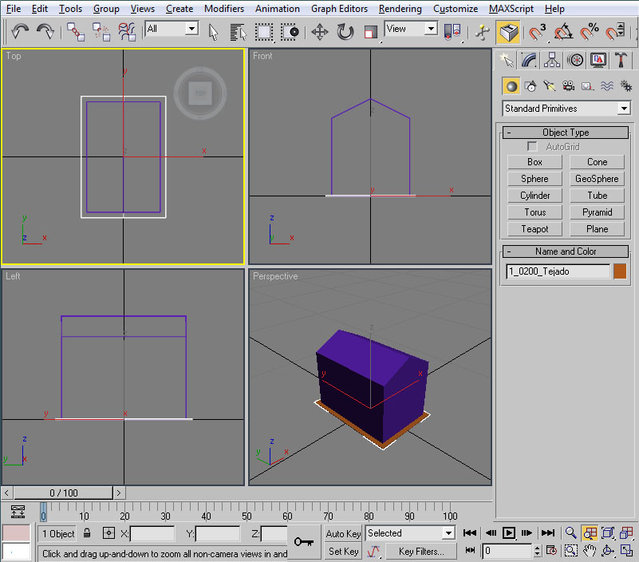Click the object name field 1_0200_Tejado
Image resolution: width=639 pixels, height=562 pixels.
click(557, 271)
